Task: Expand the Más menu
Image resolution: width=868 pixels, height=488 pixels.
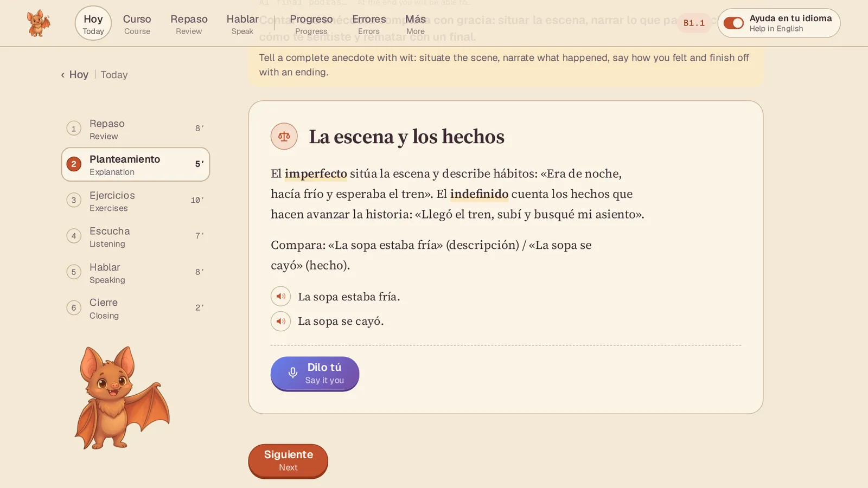Action: point(416,24)
